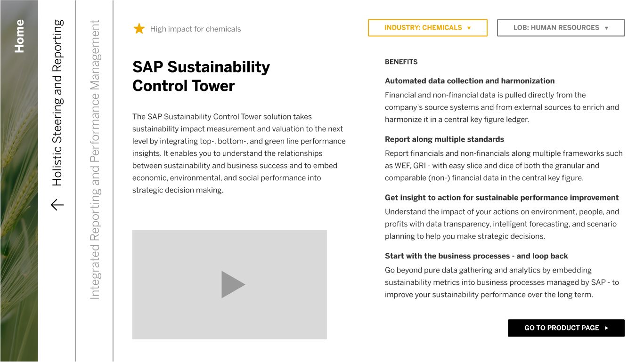Click the High impact for chemicals label
Screen dimensions: 644x362
196,29
